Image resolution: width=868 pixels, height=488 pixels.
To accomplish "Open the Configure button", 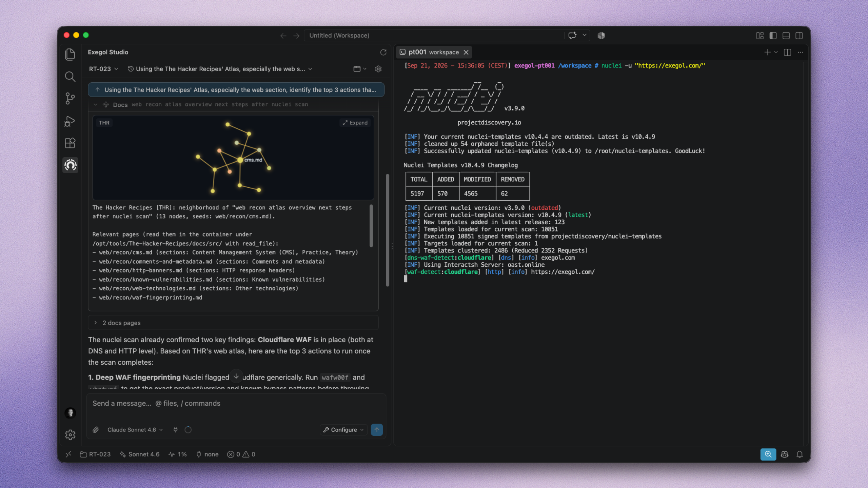I will click(343, 430).
